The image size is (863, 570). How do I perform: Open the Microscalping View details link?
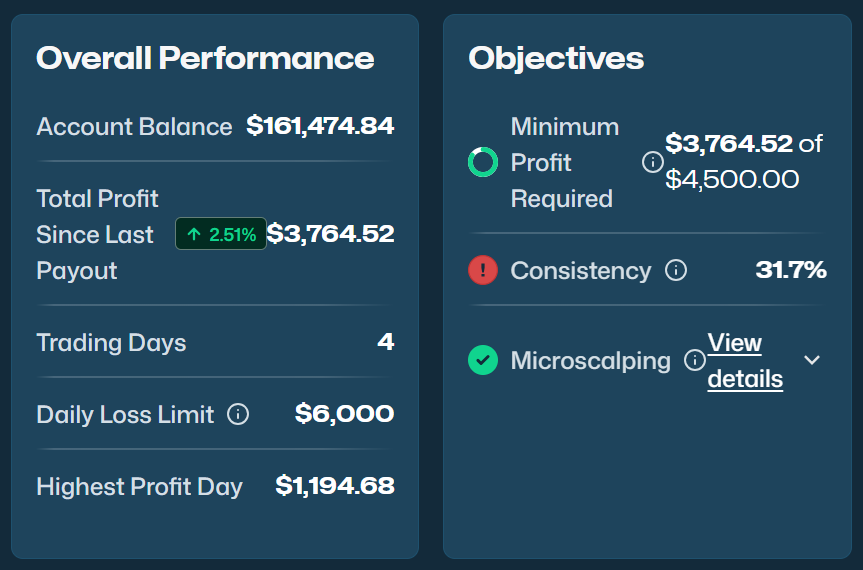pos(745,361)
